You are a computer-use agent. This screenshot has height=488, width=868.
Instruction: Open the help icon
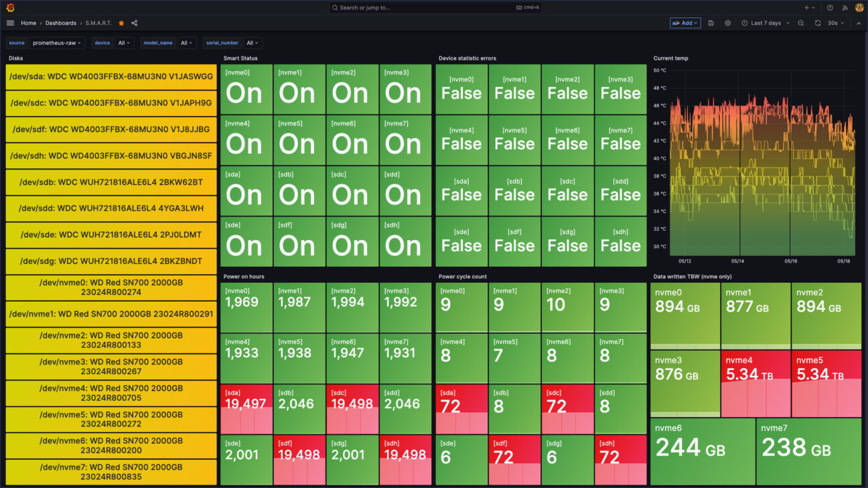point(830,7)
